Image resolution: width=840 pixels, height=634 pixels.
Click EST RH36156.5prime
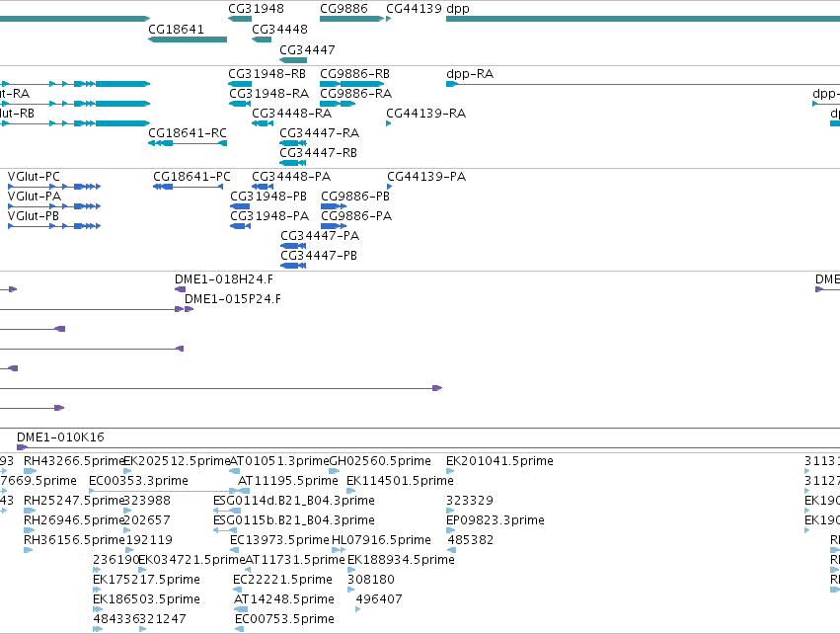pos(74,541)
